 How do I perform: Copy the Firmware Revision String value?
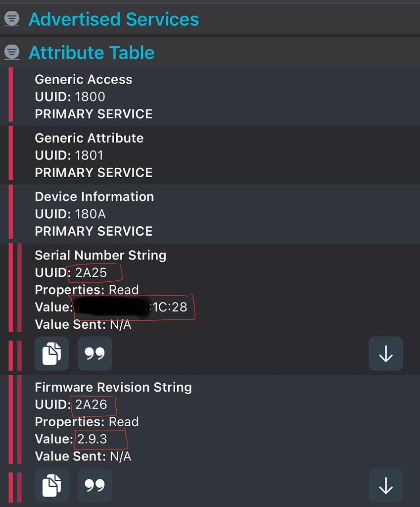[51, 485]
